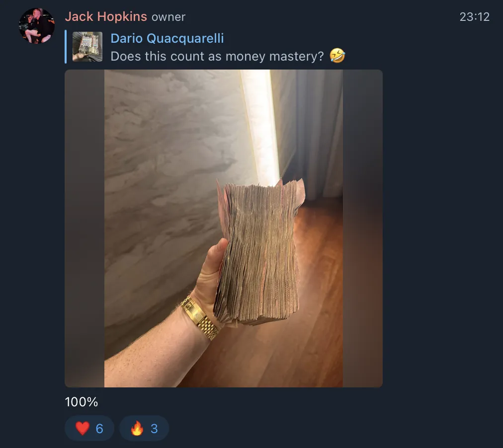Click the glowing light strip in the photo
Screen dimensions: 503x448
(x=260, y=128)
